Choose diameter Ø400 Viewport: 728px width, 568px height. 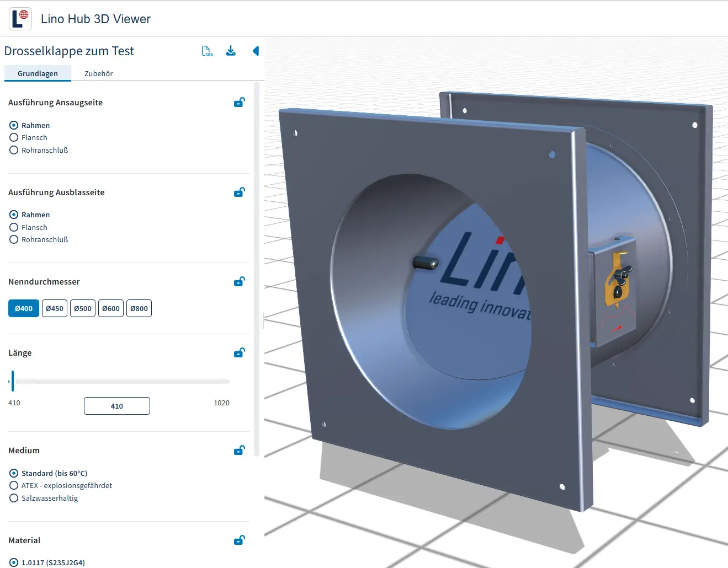[x=24, y=308]
